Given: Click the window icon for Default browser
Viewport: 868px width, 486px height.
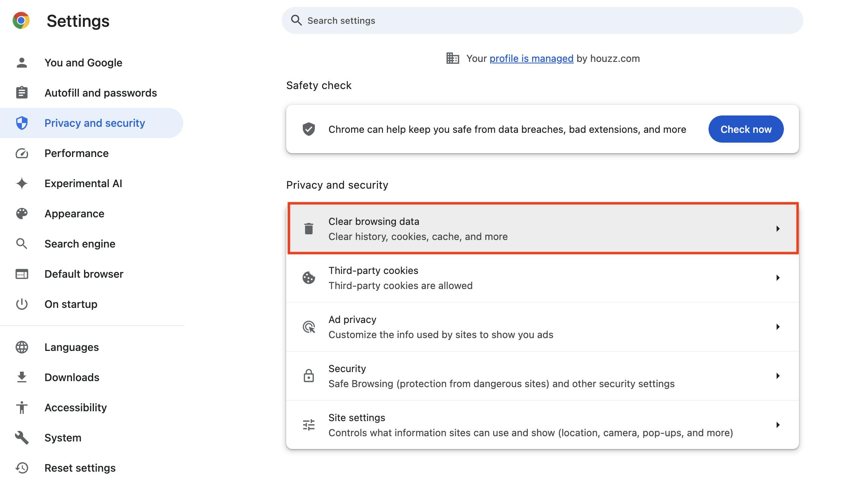Looking at the screenshot, I should coord(22,274).
